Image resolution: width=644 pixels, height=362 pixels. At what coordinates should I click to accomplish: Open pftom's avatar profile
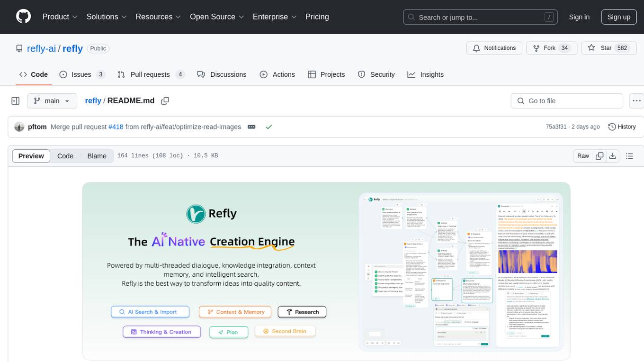[x=19, y=127]
